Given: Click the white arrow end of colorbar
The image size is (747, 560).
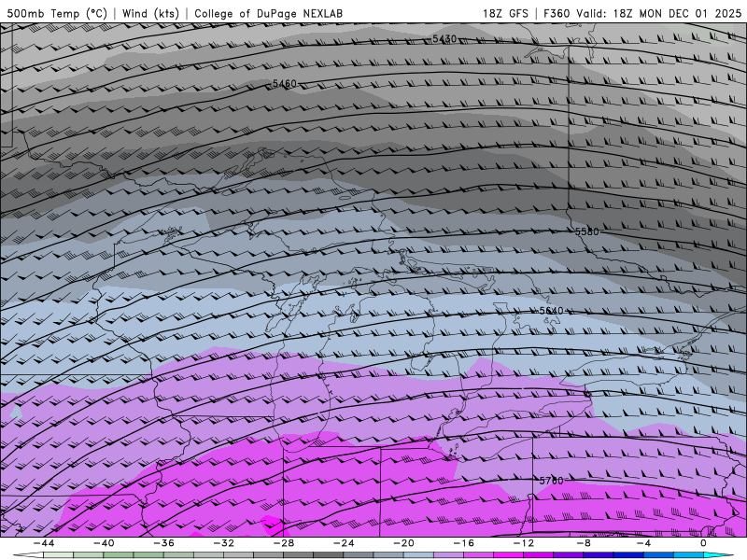Looking at the screenshot, I should (x=28, y=555).
